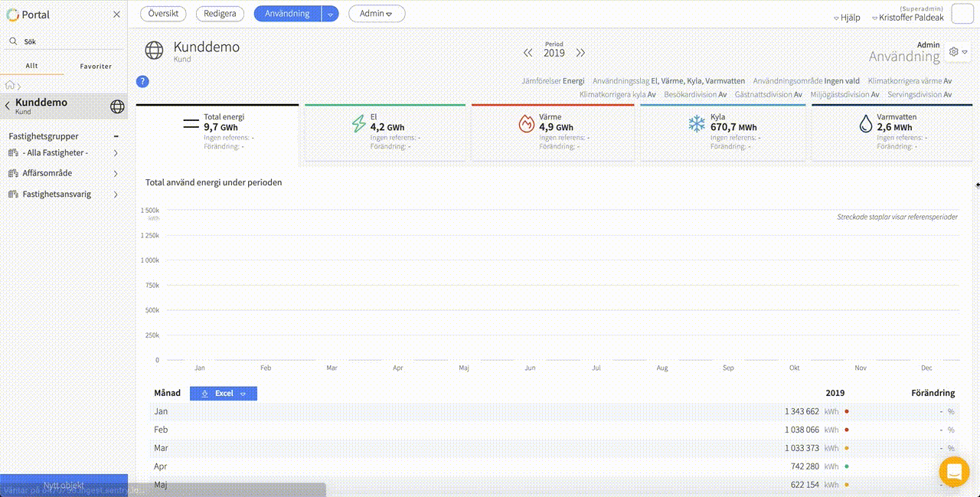This screenshot has height=497, width=980.
Task: Click the Översikt button
Action: 163,14
